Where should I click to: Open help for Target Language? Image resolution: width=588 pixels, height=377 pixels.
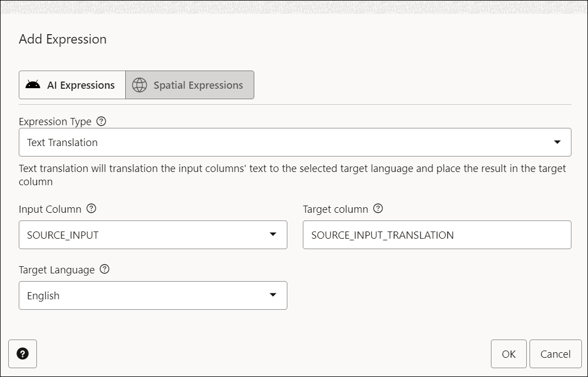105,270
